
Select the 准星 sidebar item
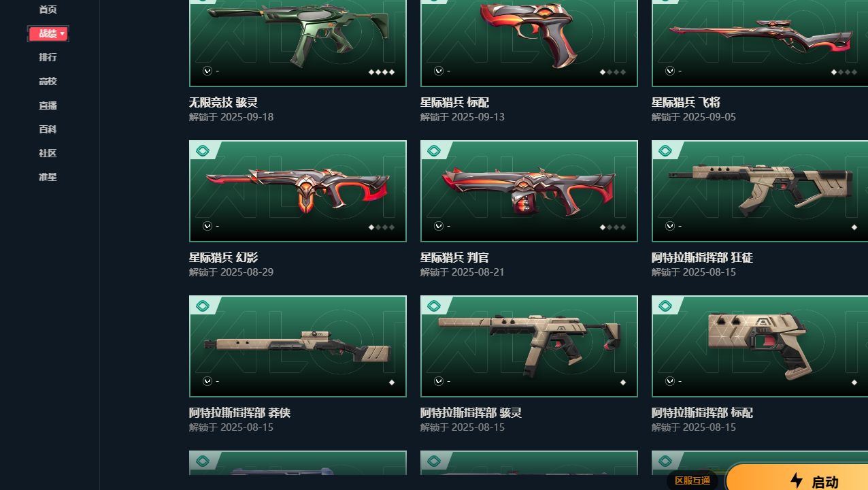[48, 177]
